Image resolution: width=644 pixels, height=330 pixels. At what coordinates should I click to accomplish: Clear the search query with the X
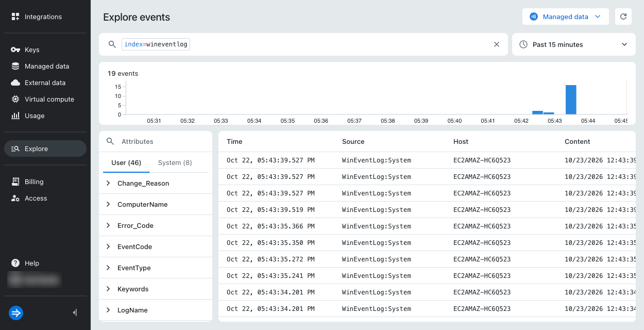[x=497, y=44]
